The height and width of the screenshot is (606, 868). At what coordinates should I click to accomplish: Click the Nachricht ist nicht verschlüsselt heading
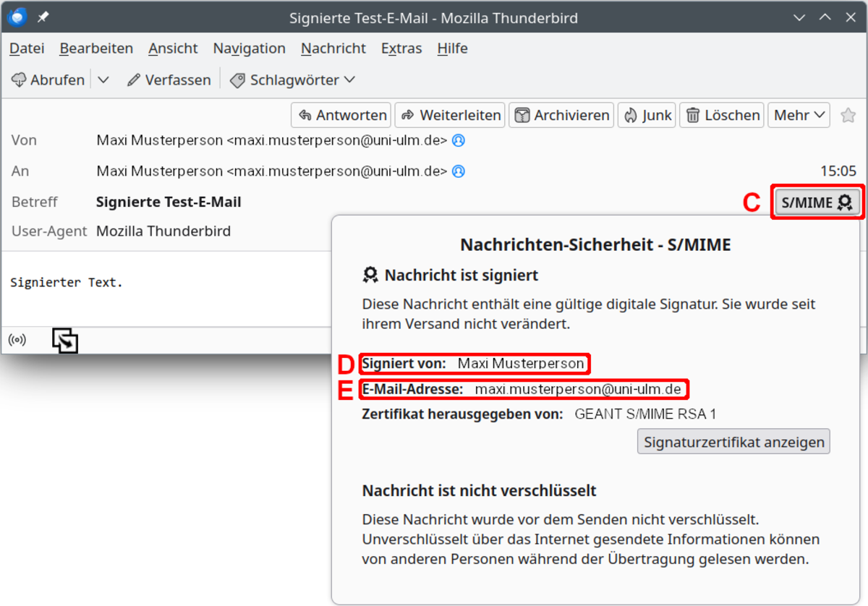coord(479,491)
